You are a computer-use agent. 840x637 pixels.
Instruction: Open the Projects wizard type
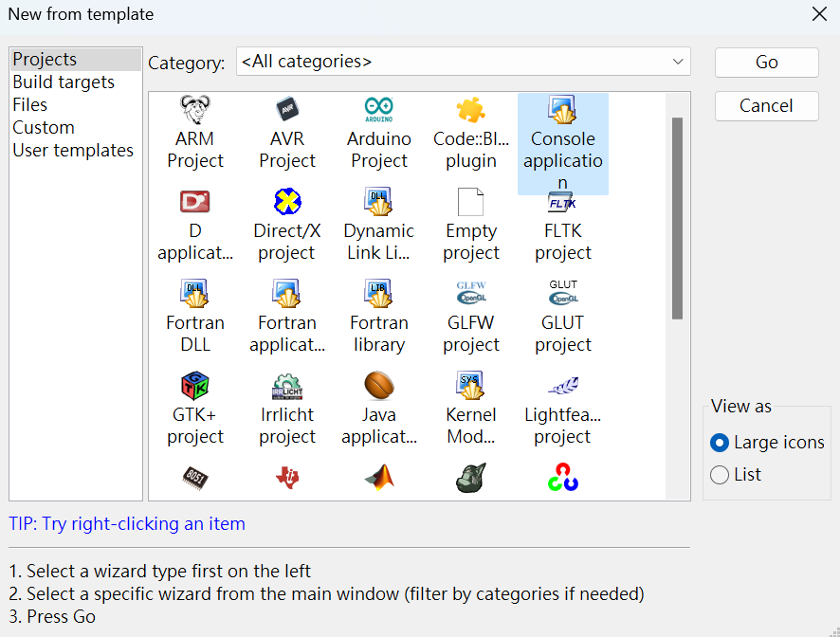pos(75,59)
